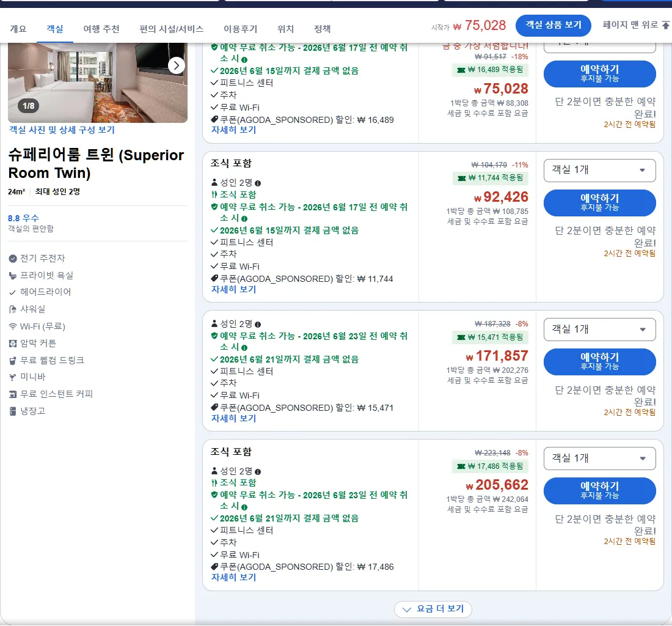Click cancellation info icon in ₩205,662 offer
Image resolution: width=672 pixels, height=626 pixels.
tap(244, 507)
